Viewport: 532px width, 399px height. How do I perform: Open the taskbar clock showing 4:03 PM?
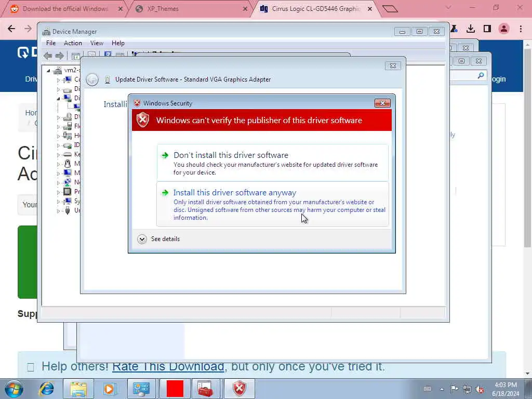(506, 389)
